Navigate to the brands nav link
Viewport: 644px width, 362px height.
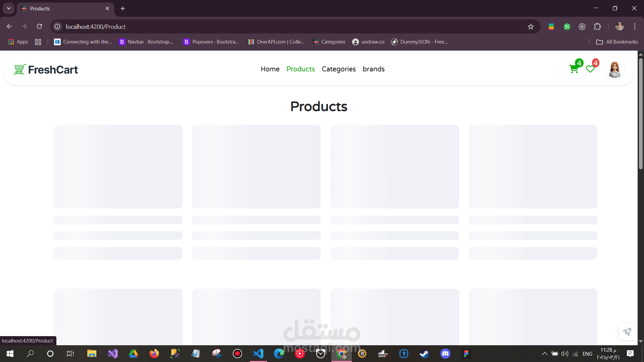(x=373, y=69)
